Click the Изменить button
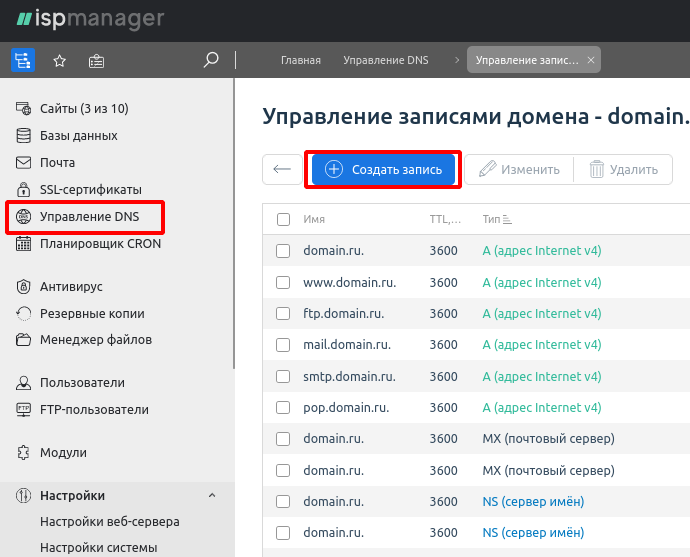Viewport: 690px width, 557px height. pyautogui.click(x=519, y=169)
